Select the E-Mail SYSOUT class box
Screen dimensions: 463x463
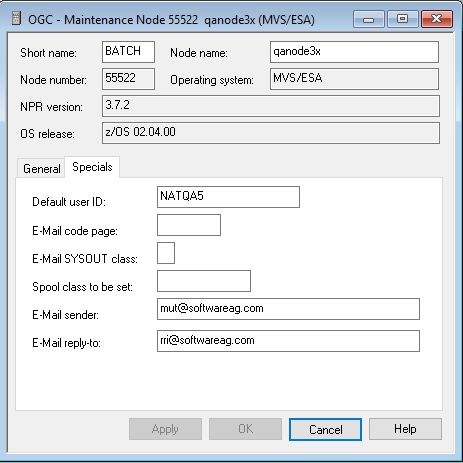pyautogui.click(x=166, y=253)
